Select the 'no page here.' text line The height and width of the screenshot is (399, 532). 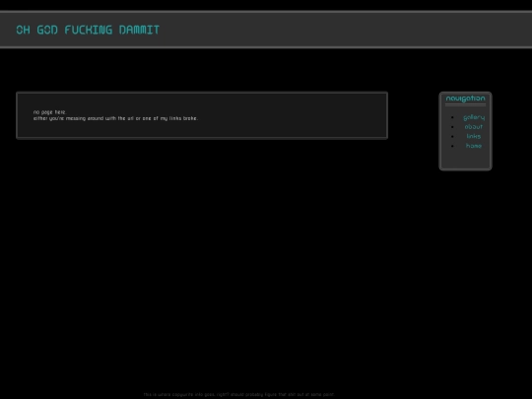50,112
